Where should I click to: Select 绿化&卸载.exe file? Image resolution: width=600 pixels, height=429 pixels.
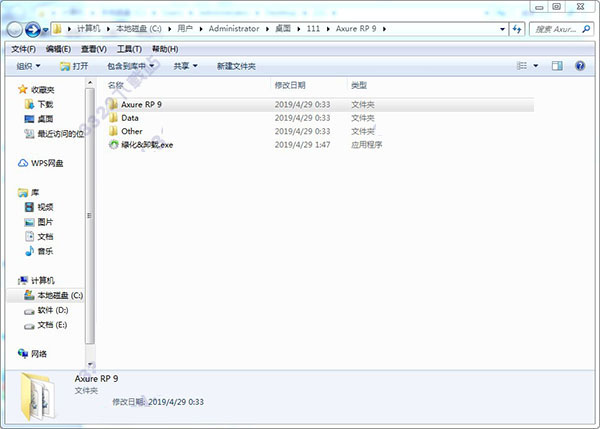[147, 145]
